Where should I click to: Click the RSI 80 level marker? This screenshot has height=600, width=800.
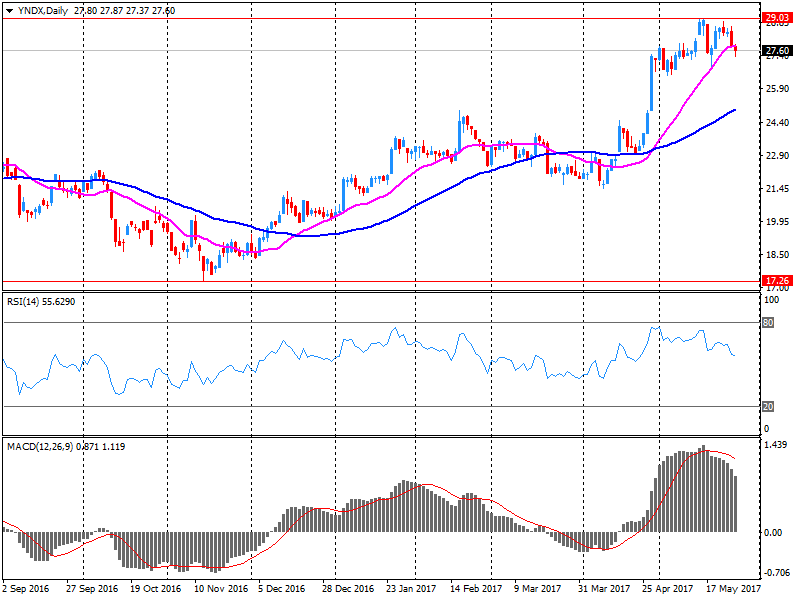point(768,322)
